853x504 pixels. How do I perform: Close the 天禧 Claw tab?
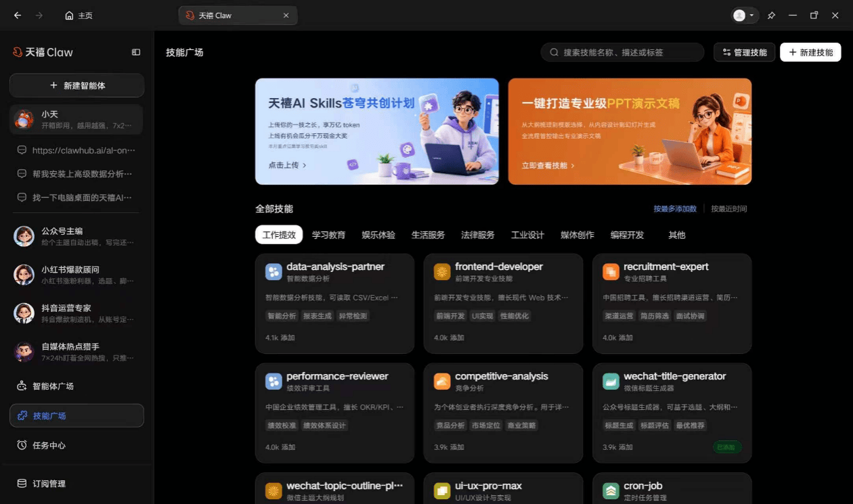click(286, 16)
